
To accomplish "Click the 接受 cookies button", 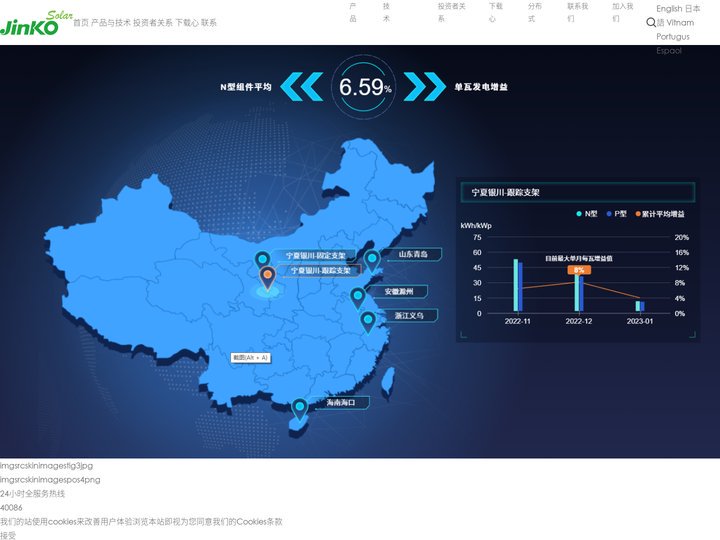I will point(8,535).
